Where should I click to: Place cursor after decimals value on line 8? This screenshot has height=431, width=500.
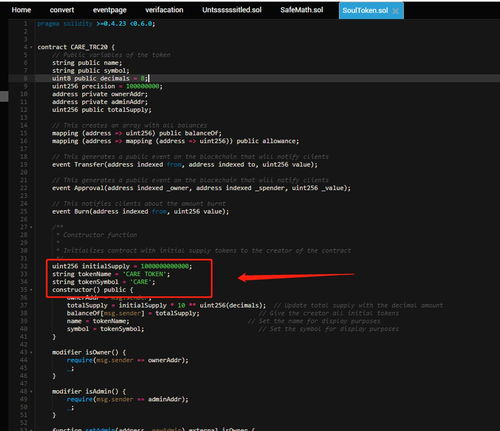pos(148,78)
